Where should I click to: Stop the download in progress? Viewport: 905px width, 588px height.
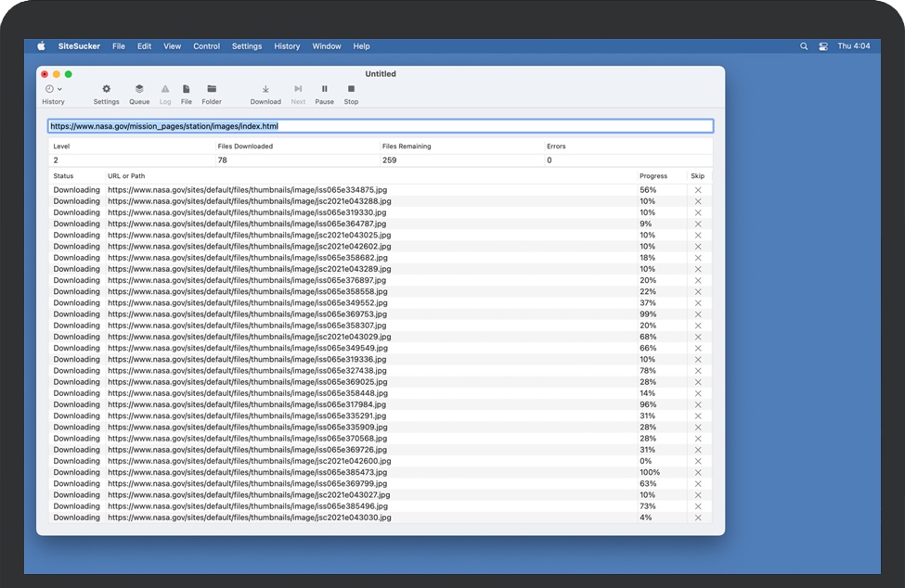pyautogui.click(x=351, y=89)
